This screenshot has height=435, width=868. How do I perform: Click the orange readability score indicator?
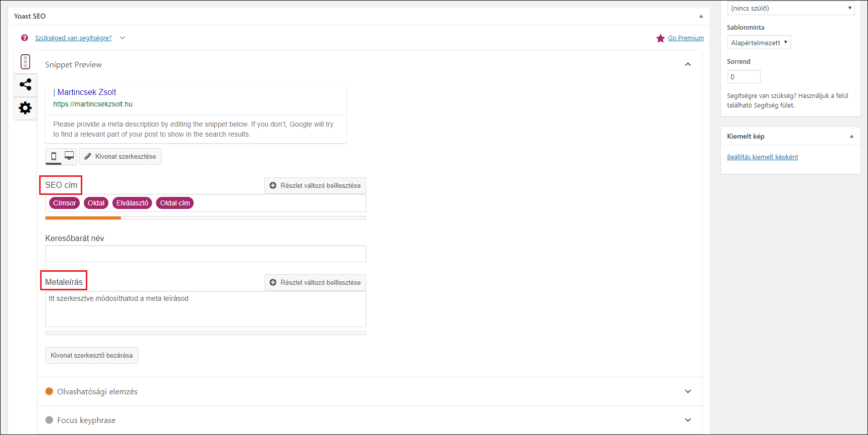click(x=49, y=391)
